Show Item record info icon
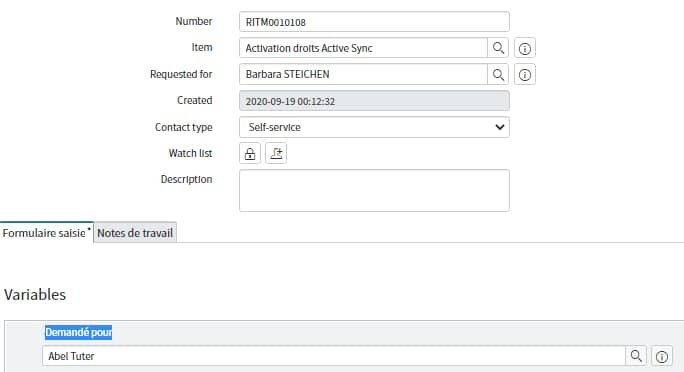The image size is (684, 372). point(525,48)
